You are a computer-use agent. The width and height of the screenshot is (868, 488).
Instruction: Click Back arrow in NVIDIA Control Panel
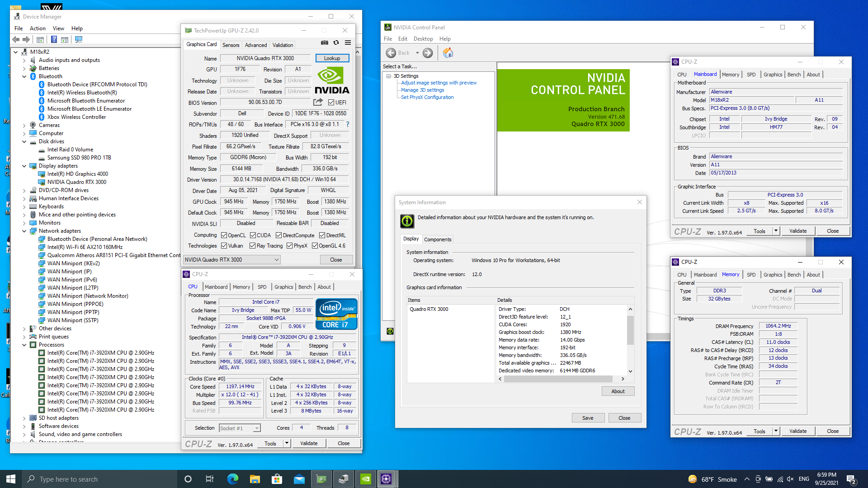point(391,53)
